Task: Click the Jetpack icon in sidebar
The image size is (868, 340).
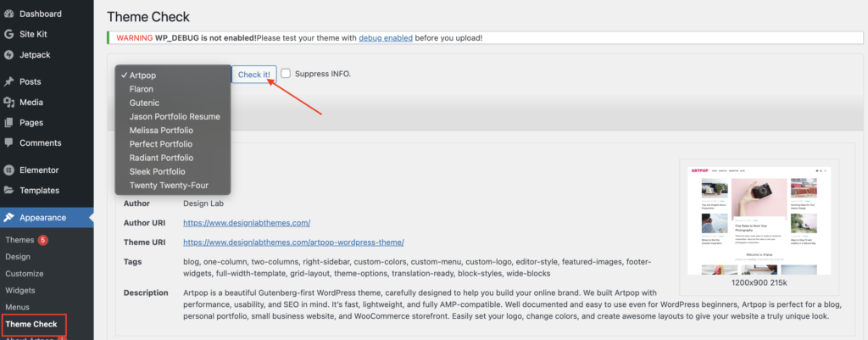Action: point(8,55)
